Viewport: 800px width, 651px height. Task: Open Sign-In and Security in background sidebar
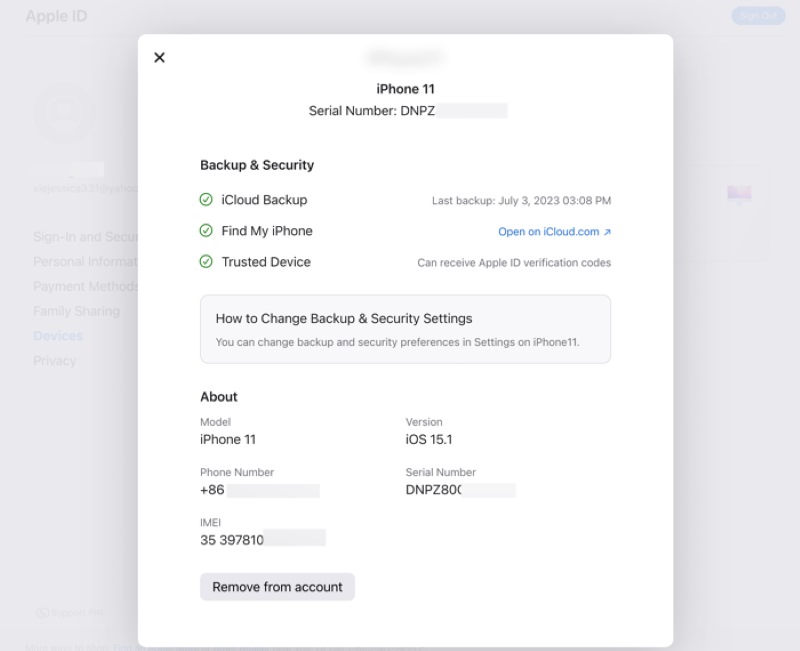pyautogui.click(x=85, y=237)
